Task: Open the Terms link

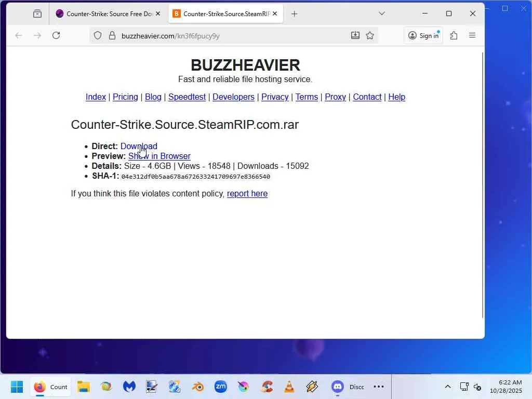Action: click(307, 97)
